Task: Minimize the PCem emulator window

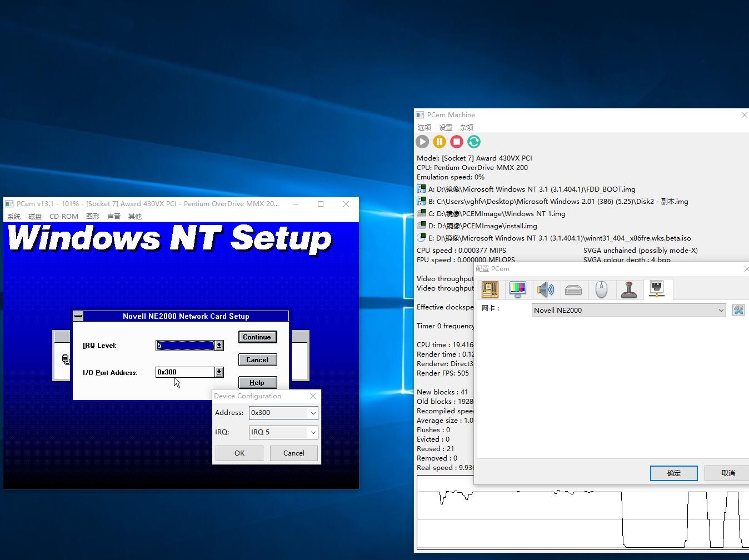Action: click(296, 204)
